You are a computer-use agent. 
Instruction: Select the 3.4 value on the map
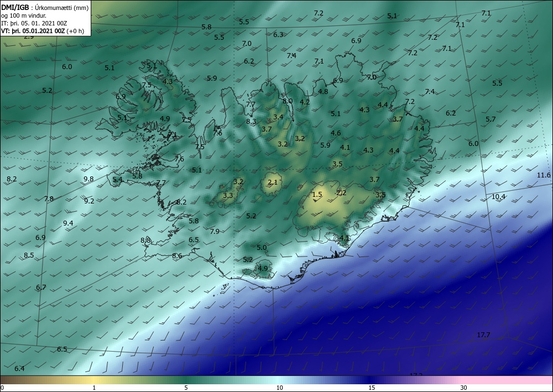tap(278, 117)
